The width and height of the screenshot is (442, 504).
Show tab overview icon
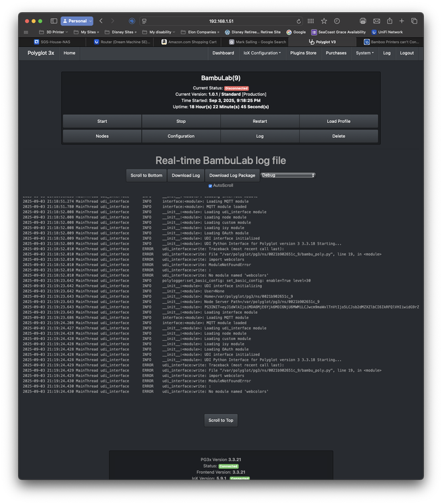pos(414,21)
